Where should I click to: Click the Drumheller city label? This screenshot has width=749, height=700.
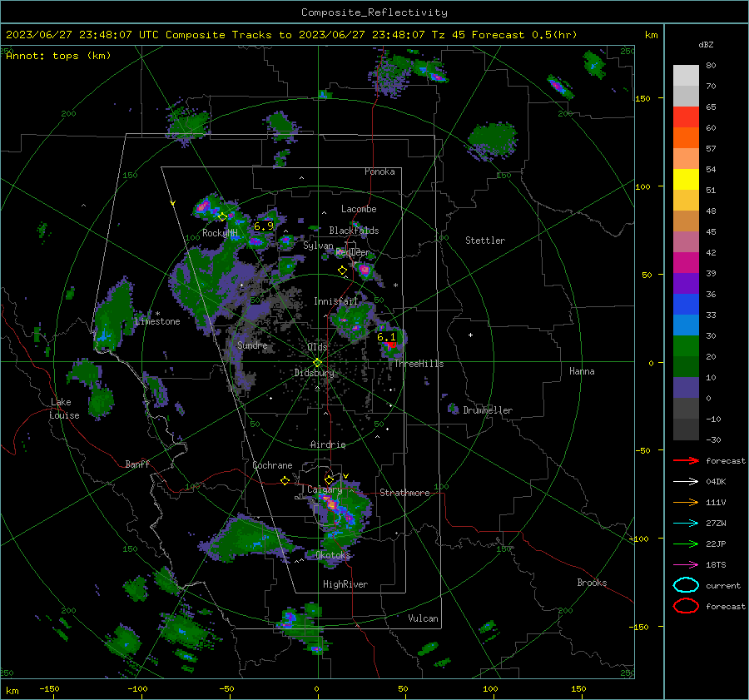(488, 410)
